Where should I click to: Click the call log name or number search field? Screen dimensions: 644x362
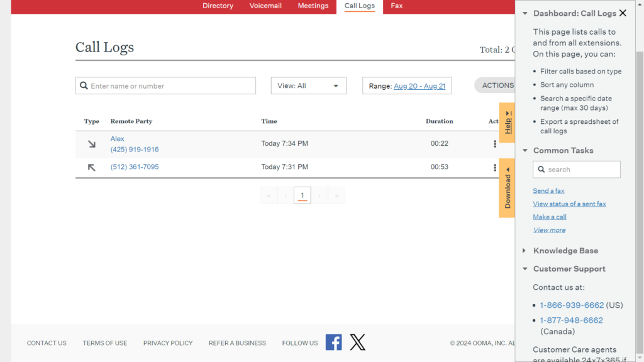click(170, 86)
